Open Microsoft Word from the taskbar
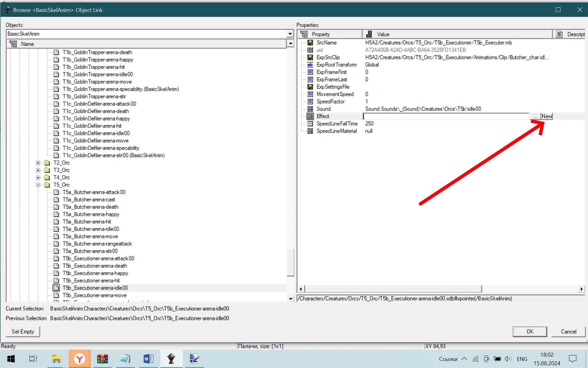 148,358
